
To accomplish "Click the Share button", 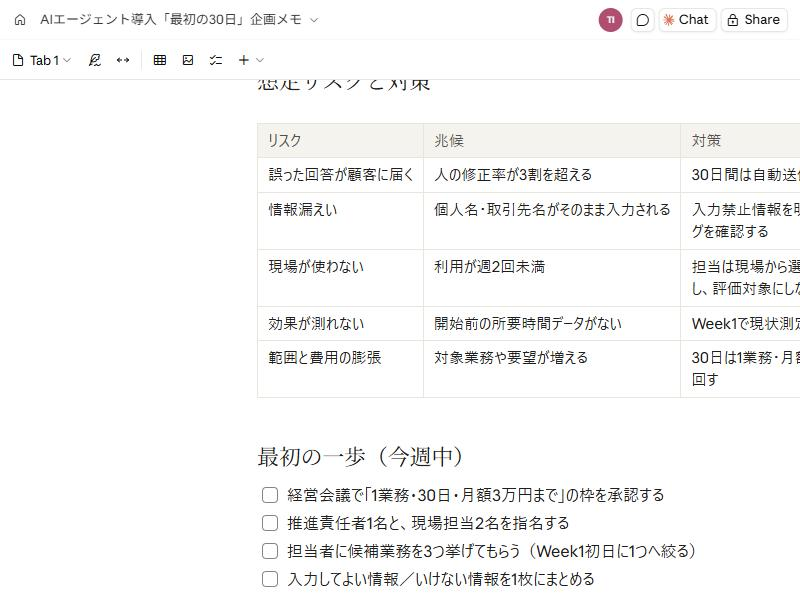I will click(x=754, y=20).
